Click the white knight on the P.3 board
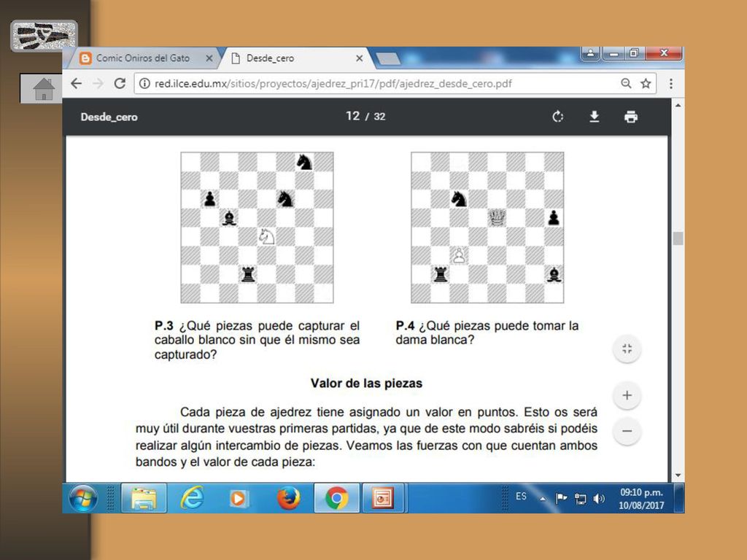Image resolution: width=747 pixels, height=560 pixels. (267, 237)
